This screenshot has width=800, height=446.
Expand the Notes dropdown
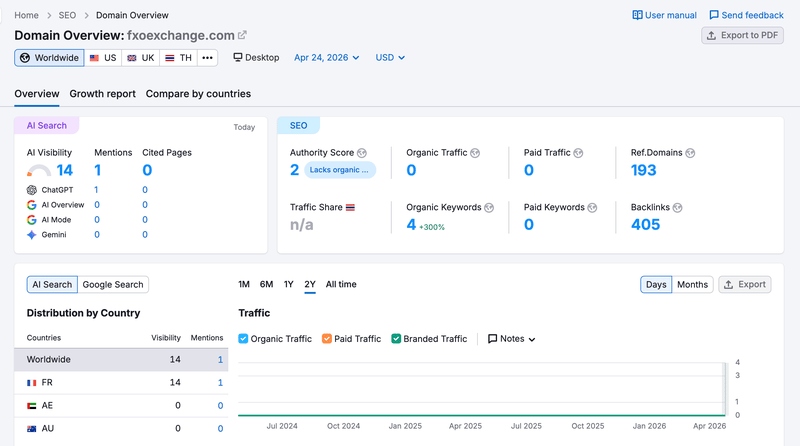511,339
